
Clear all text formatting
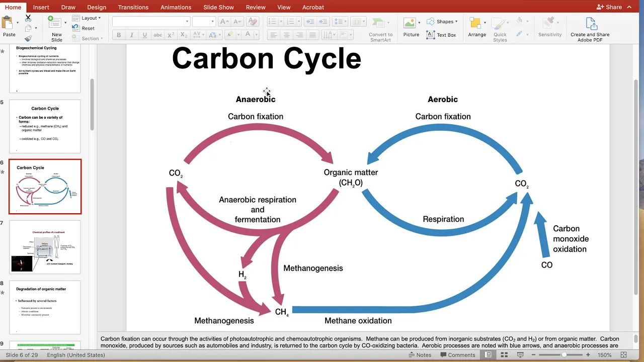coord(253,22)
